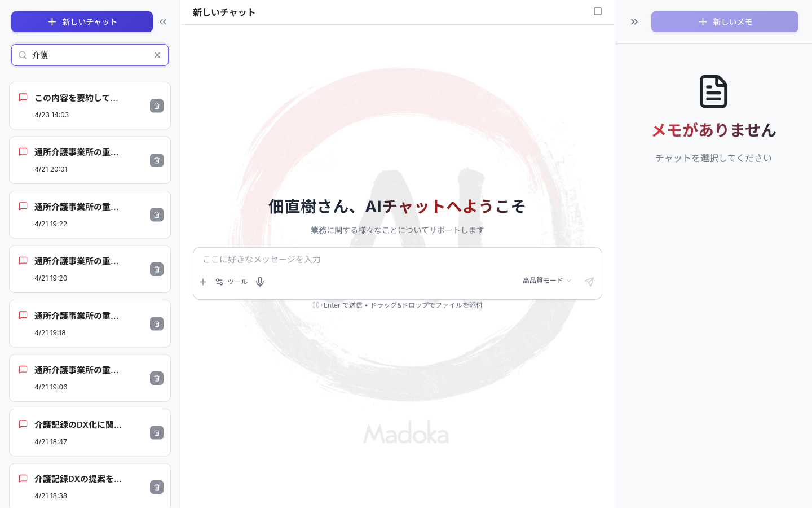Open the 高品質モード mode dropdown
This screenshot has height=508, width=812.
(547, 281)
